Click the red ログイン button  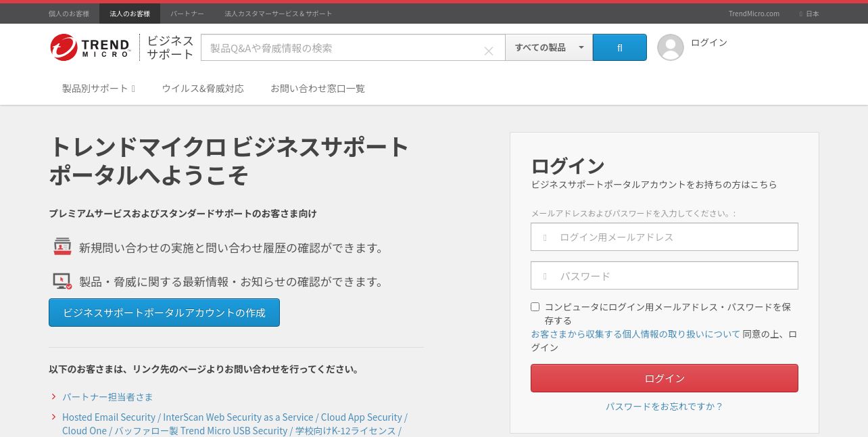(665, 378)
